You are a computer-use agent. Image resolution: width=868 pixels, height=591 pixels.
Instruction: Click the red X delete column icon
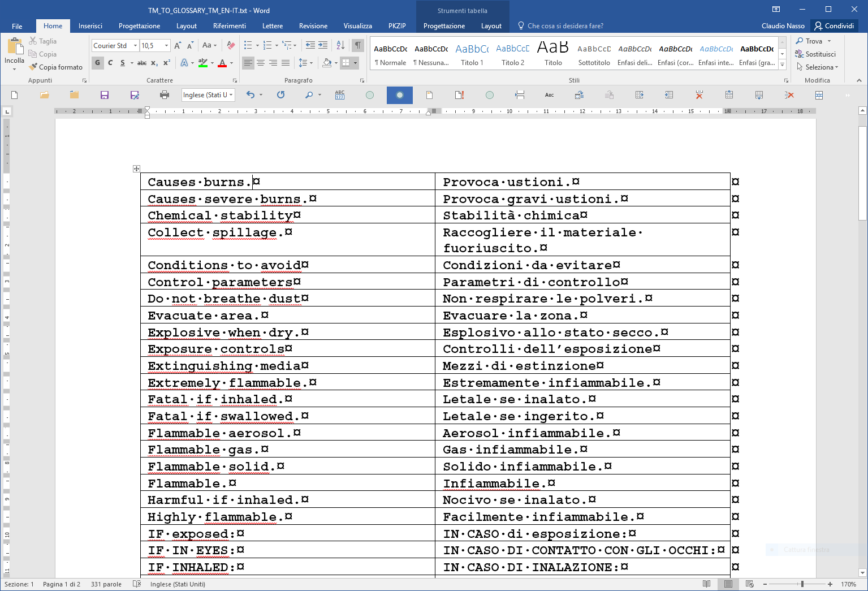pyautogui.click(x=789, y=95)
